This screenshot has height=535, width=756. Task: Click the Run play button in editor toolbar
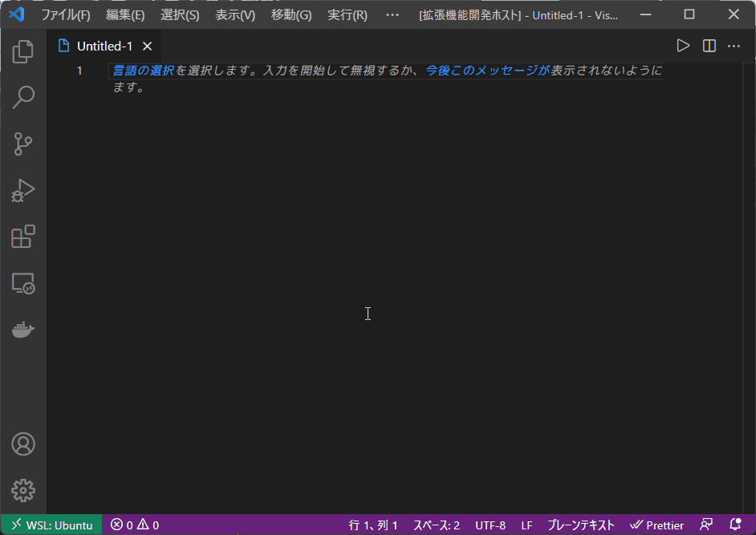click(683, 46)
